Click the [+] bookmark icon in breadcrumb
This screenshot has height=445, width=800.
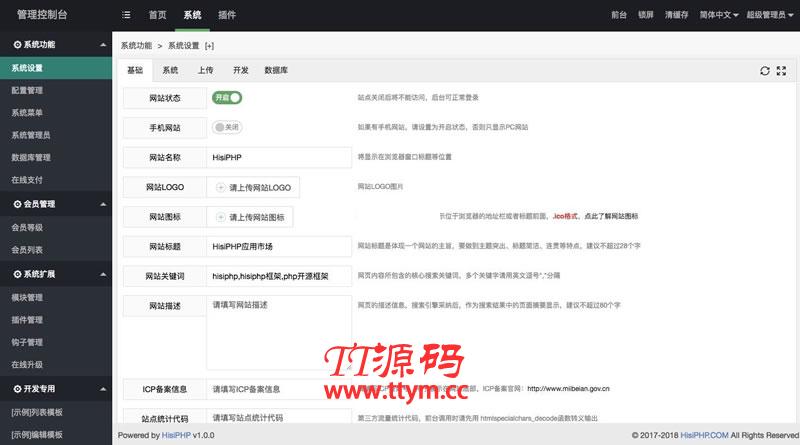(209, 46)
